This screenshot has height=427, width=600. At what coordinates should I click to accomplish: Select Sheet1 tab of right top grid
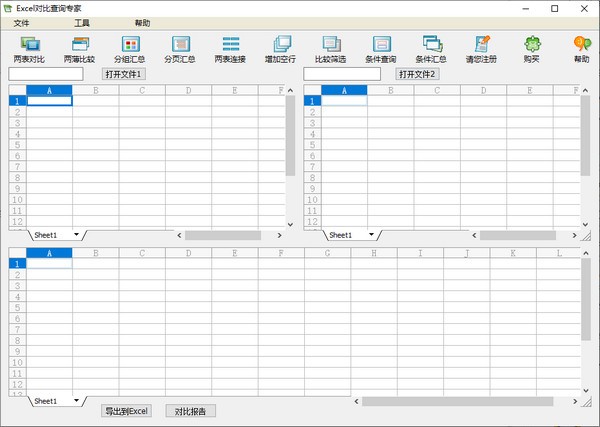pos(340,235)
